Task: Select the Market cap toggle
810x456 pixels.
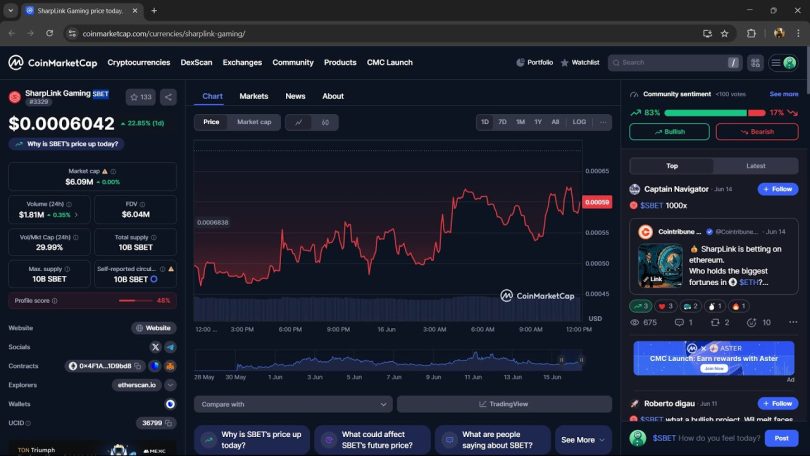Action: (254, 122)
